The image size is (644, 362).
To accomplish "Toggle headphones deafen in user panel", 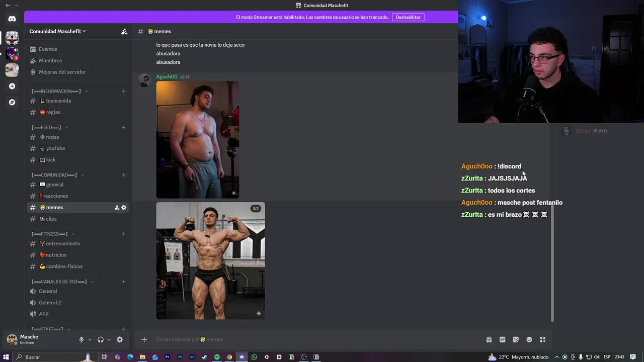I will [x=101, y=339].
